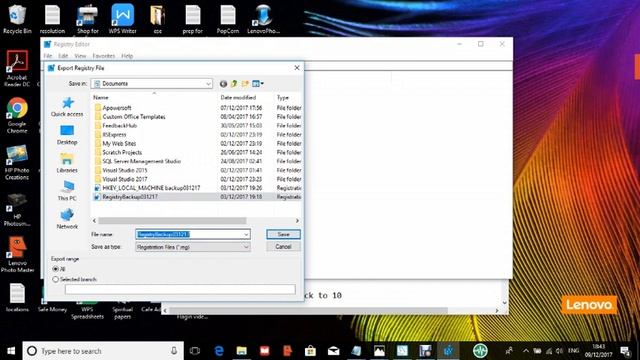The width and height of the screenshot is (640, 360).
Task: Select the Visual Studio 2017 folder row
Action: point(198,179)
